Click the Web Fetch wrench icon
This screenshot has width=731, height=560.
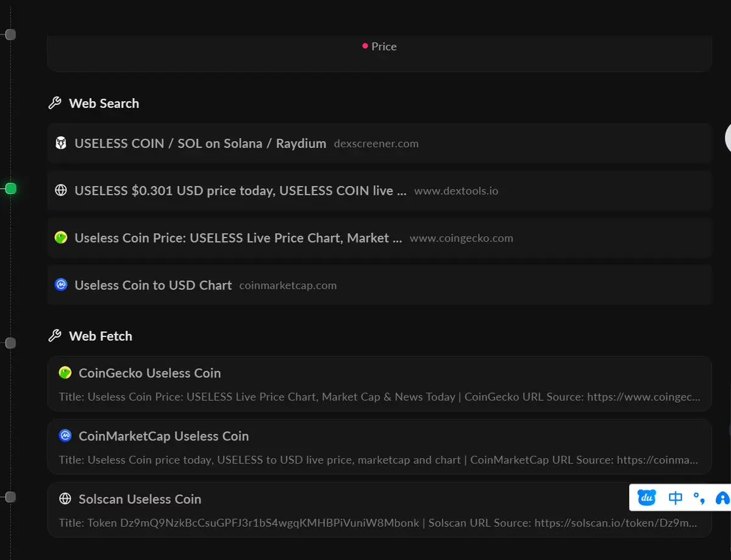click(55, 335)
